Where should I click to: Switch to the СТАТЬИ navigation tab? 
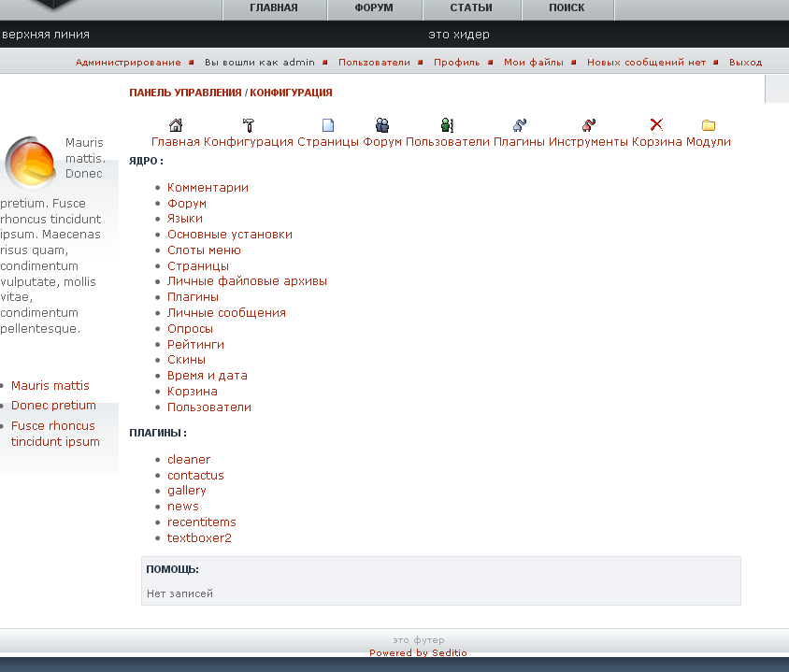pyautogui.click(x=471, y=8)
